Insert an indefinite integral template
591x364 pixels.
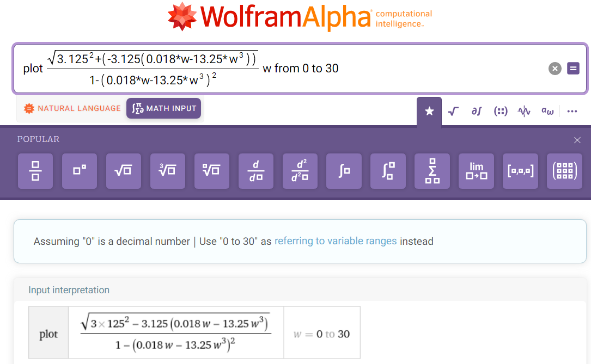tap(344, 171)
